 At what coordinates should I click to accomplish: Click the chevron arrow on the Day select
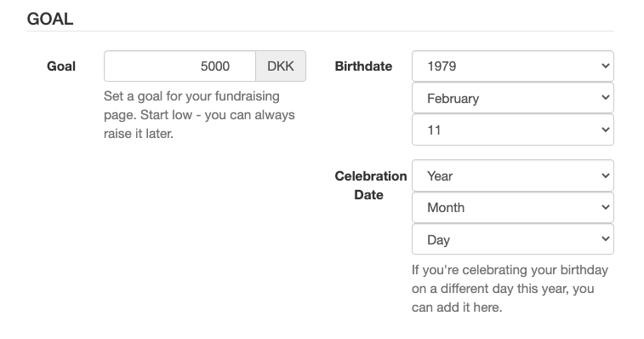[606, 238]
